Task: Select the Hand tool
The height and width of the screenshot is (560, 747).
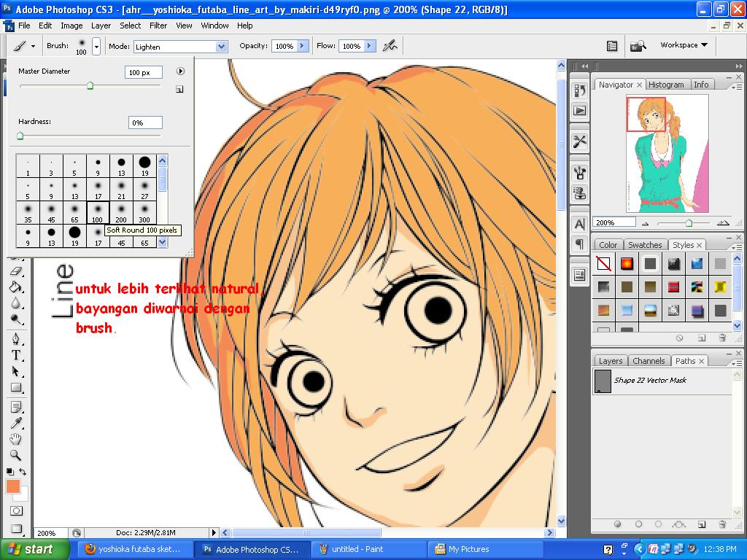Action: point(16,439)
